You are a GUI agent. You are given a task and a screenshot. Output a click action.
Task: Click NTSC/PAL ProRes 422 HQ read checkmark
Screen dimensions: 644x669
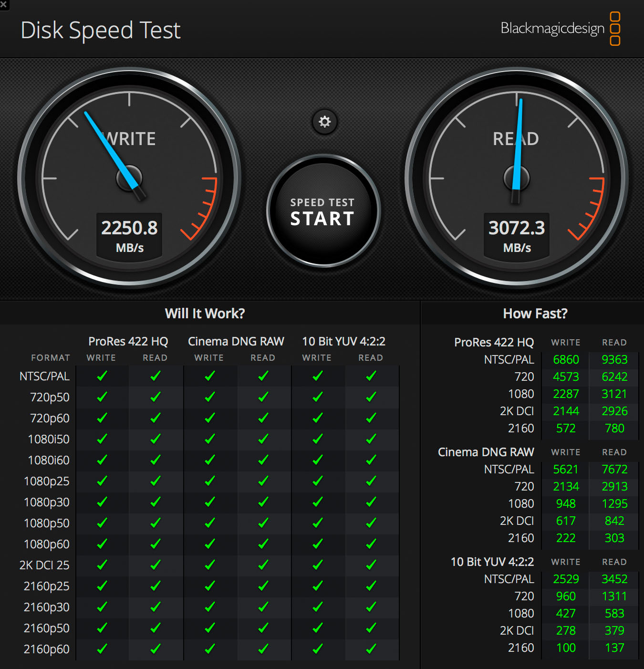tap(155, 376)
